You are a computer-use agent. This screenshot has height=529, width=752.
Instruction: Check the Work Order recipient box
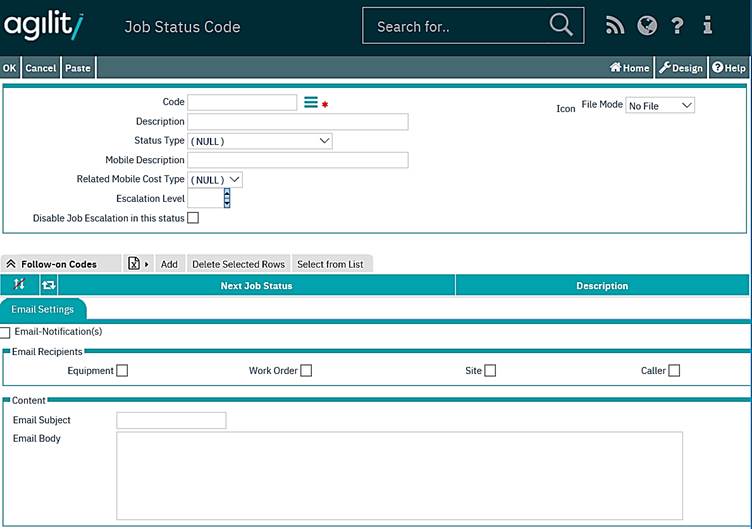pos(306,371)
